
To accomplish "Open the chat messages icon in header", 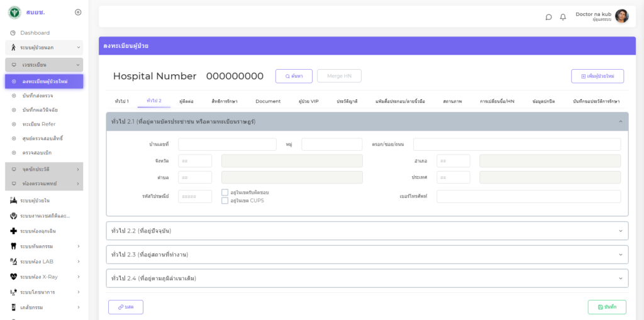I will point(548,17).
